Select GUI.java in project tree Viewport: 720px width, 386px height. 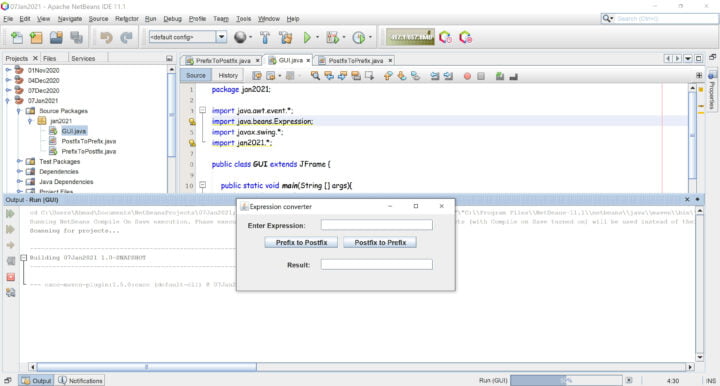point(73,131)
